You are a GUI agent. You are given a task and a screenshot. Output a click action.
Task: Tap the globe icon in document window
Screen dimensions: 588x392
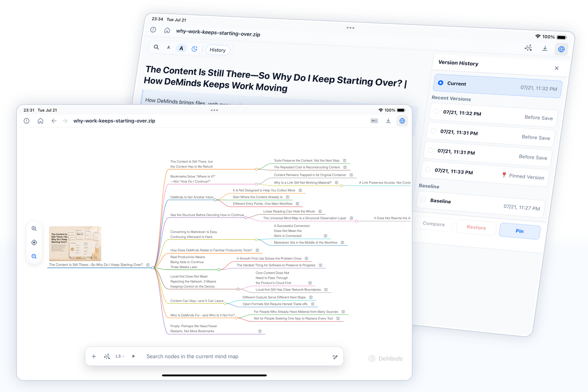tap(561, 49)
